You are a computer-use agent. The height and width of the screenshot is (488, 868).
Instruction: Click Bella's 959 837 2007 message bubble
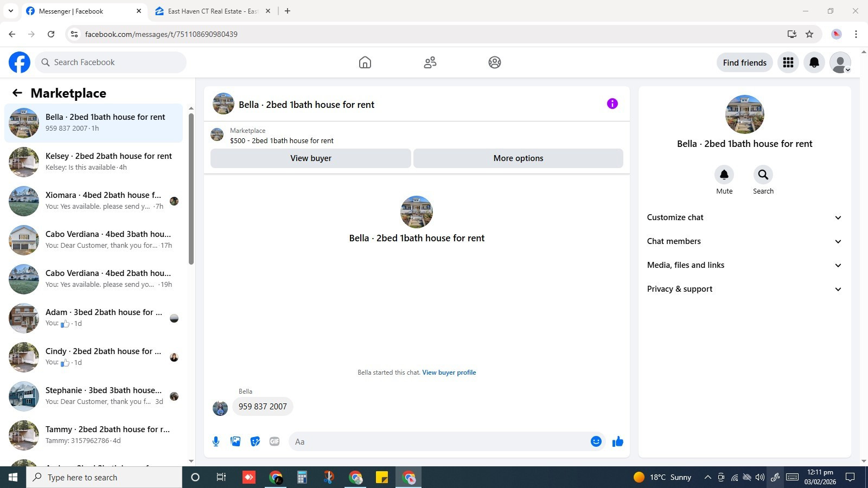coord(263,407)
